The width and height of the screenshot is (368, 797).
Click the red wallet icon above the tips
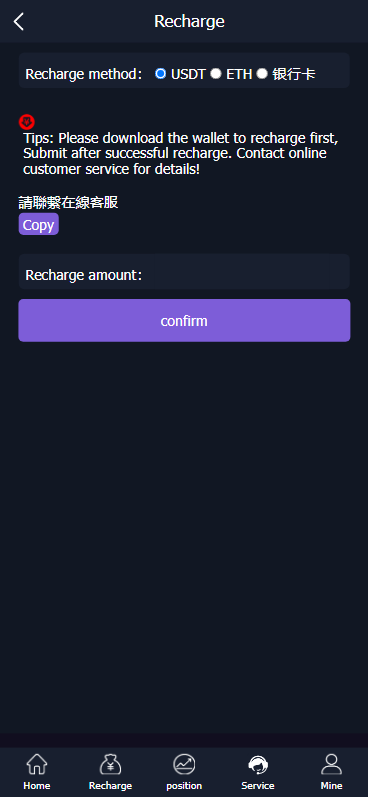coord(27,122)
